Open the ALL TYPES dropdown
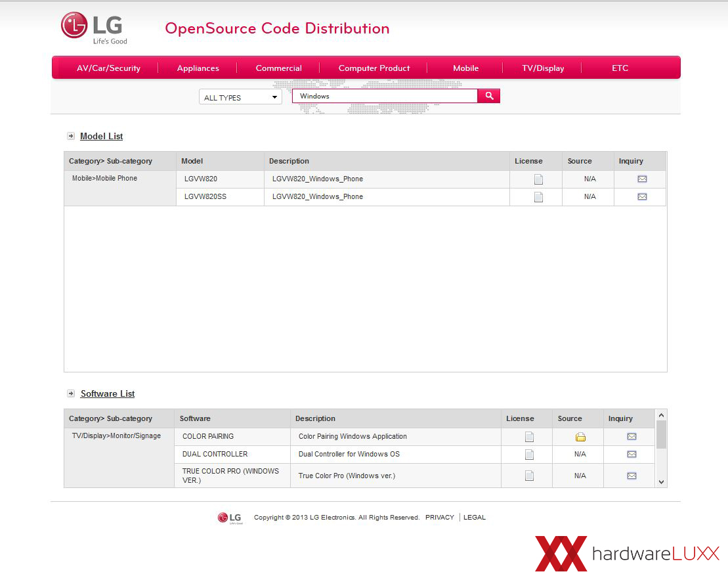The image size is (728, 580). tap(240, 97)
